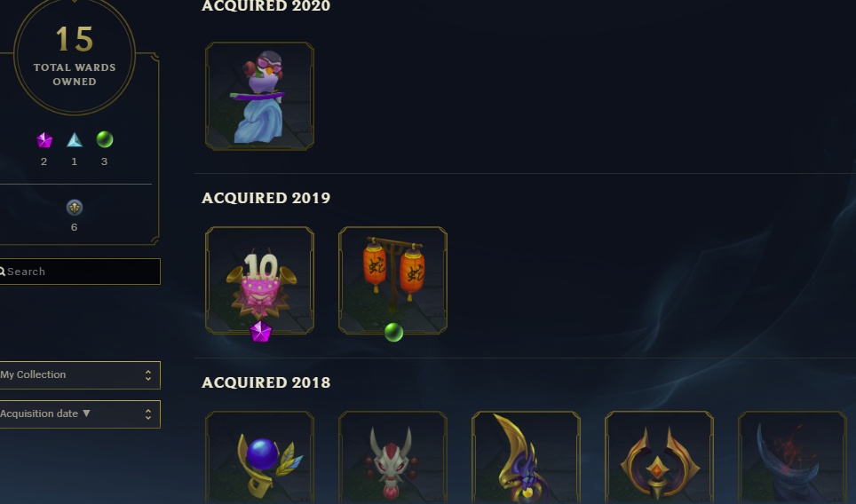Click the green orb gem icon in stats
Viewport: 856px width, 504px height.
(104, 139)
